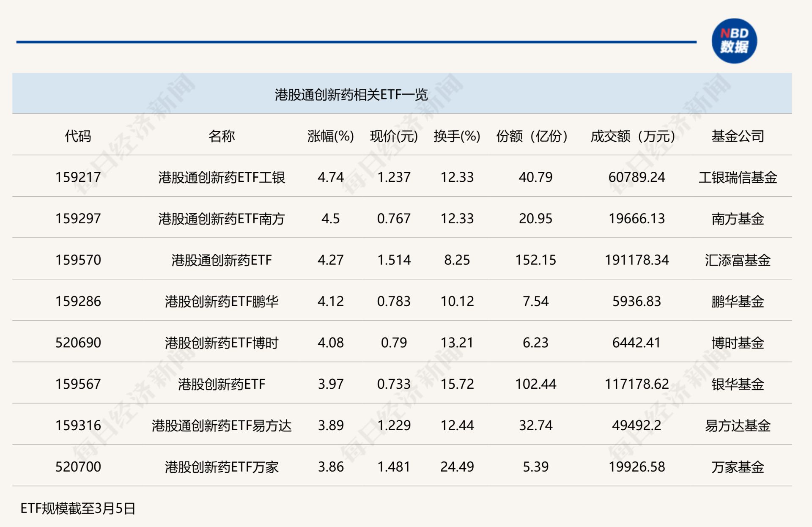This screenshot has width=812, height=527.
Task: Click ETF code 159286
Action: [x=78, y=301]
